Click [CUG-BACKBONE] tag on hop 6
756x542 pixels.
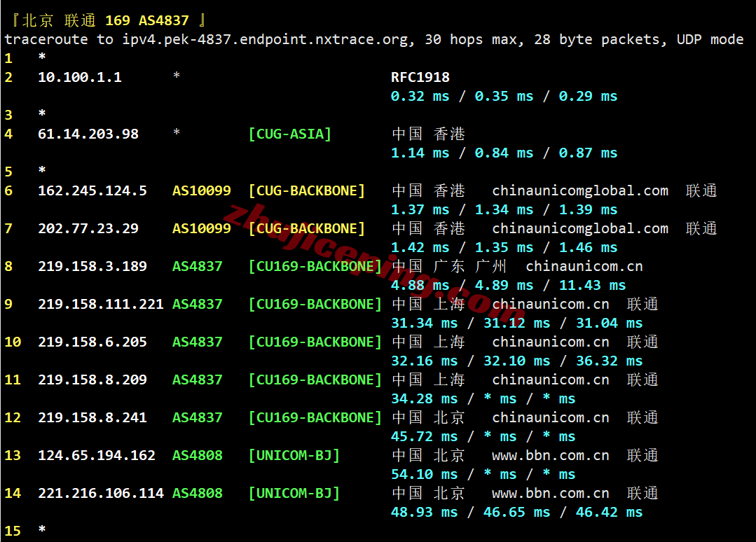point(307,190)
